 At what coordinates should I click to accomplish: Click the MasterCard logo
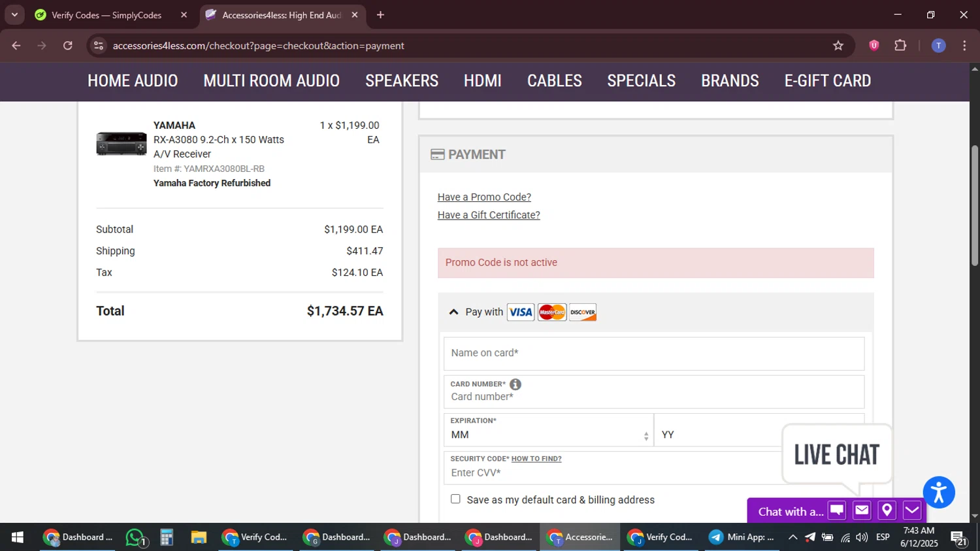552,312
